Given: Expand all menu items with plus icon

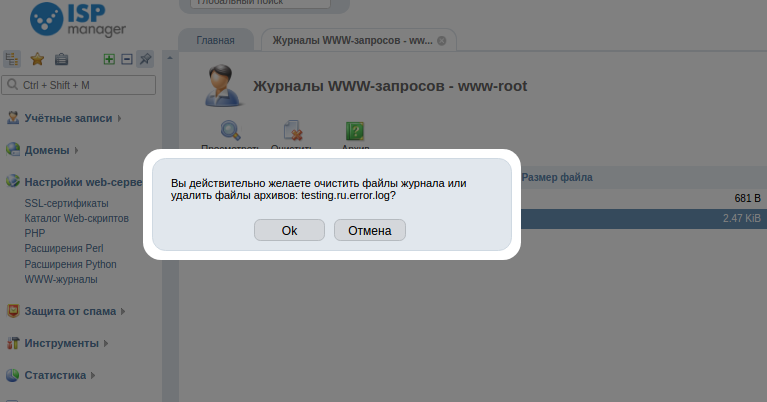Looking at the screenshot, I should (109, 59).
